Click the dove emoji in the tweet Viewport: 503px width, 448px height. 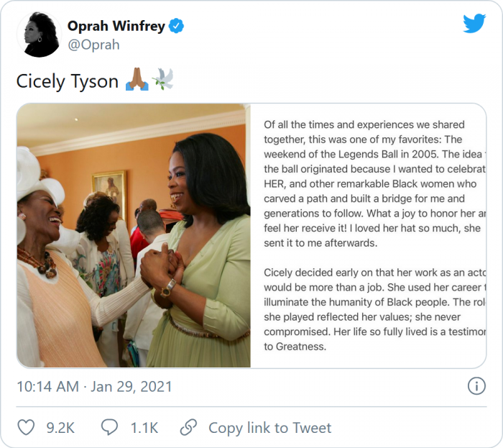tap(163, 81)
